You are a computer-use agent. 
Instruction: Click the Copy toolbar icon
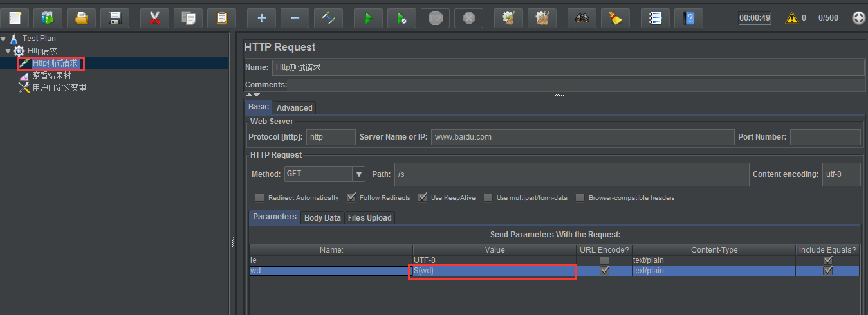[x=188, y=18]
